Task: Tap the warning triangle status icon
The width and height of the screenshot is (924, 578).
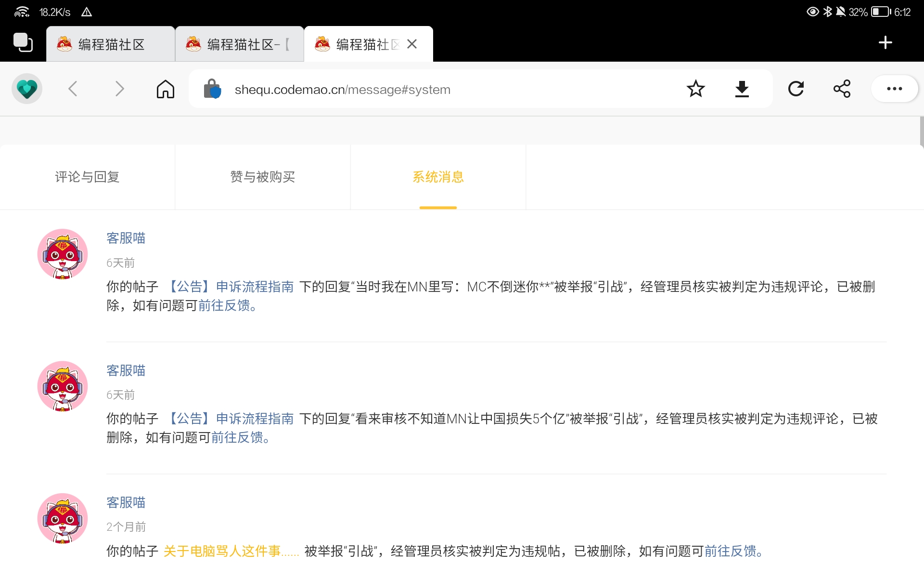Action: tap(87, 12)
